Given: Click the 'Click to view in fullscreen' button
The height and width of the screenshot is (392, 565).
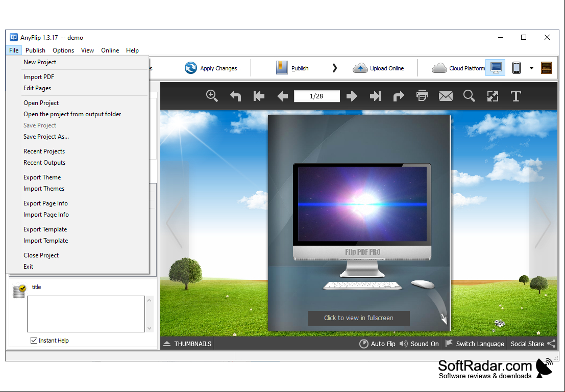Looking at the screenshot, I should [358, 318].
